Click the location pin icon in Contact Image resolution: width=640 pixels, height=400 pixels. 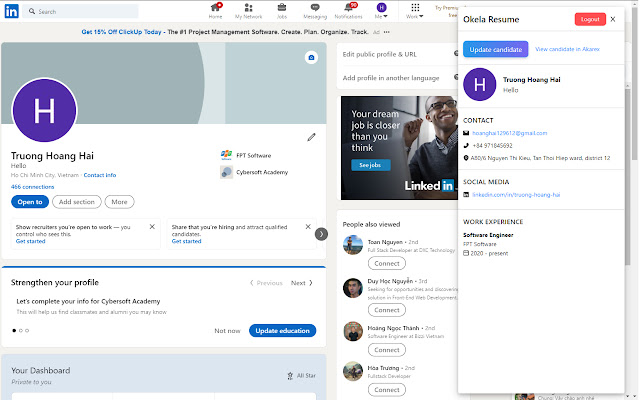(466, 158)
